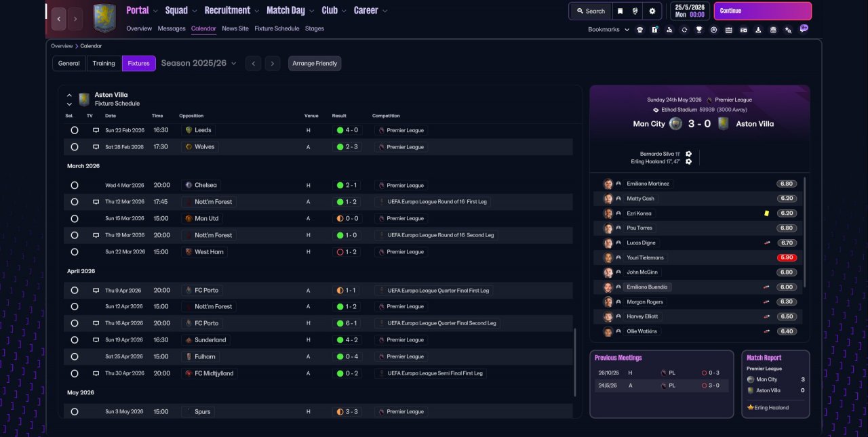Go back with the left arrow button
Image resolution: width=868 pixels, height=437 pixels.
pos(59,19)
